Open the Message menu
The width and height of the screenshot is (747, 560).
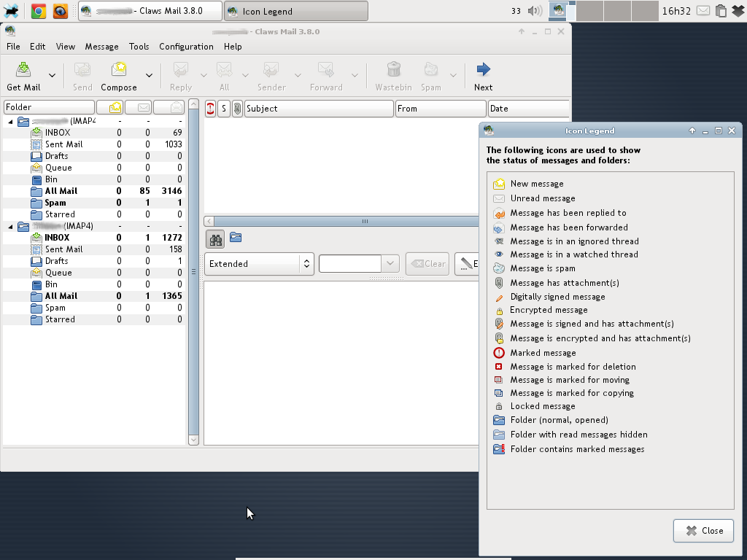101,47
